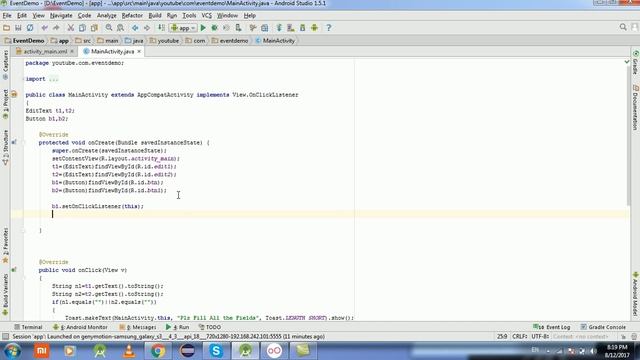Click the Open folder toolbar icon
The image size is (640, 360).
(x=6, y=28)
